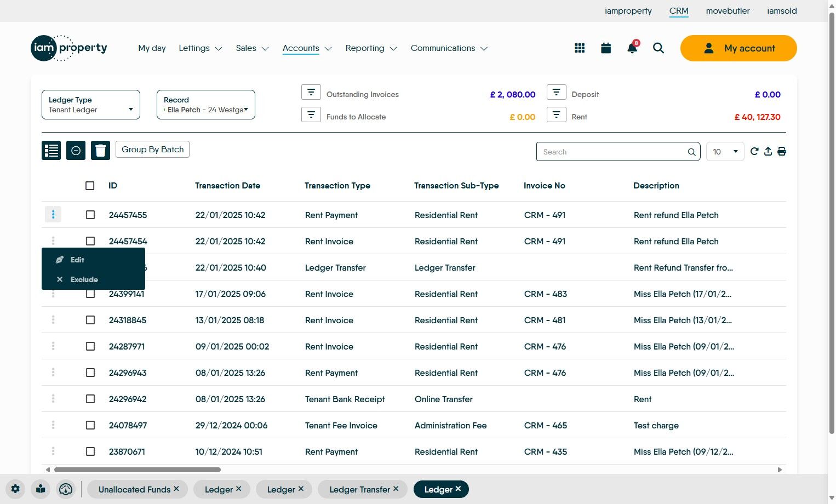Viewport: 836px width, 504px height.
Task: Click the Deposit filter icon
Action: coord(556,92)
